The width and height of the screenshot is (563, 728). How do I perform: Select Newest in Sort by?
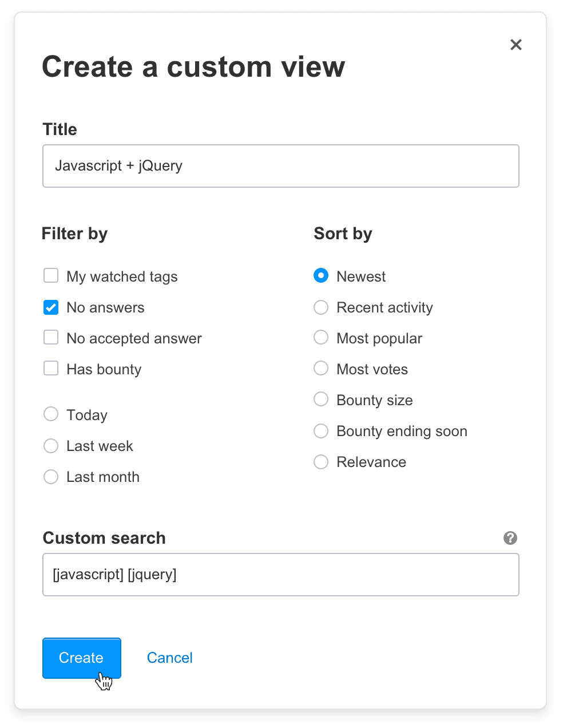321,275
